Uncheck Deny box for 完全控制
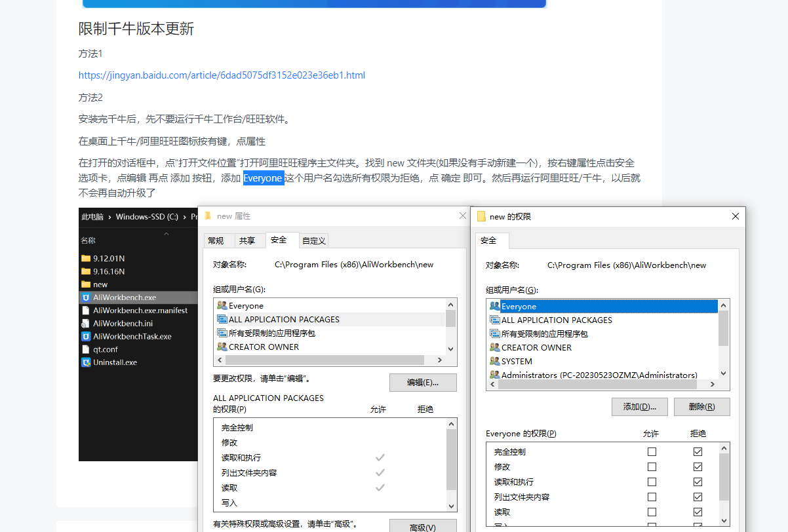The height and width of the screenshot is (532, 788). pyautogui.click(x=698, y=452)
